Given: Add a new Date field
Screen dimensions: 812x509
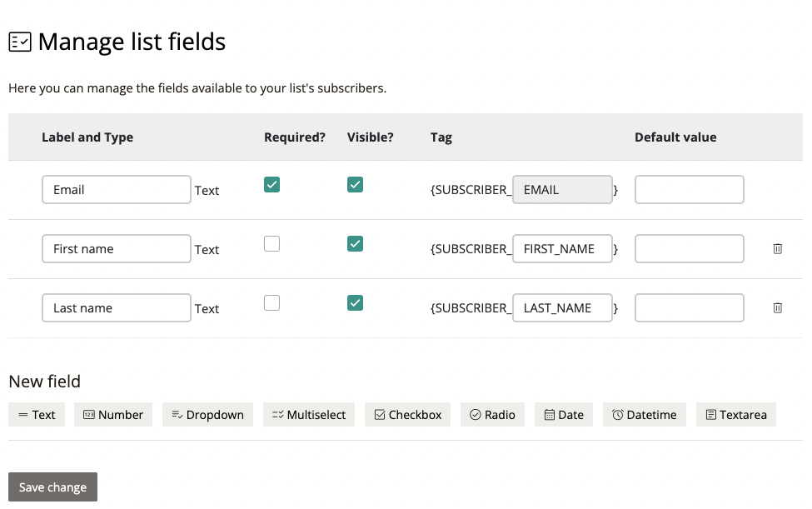Looking at the screenshot, I should coord(564,415).
